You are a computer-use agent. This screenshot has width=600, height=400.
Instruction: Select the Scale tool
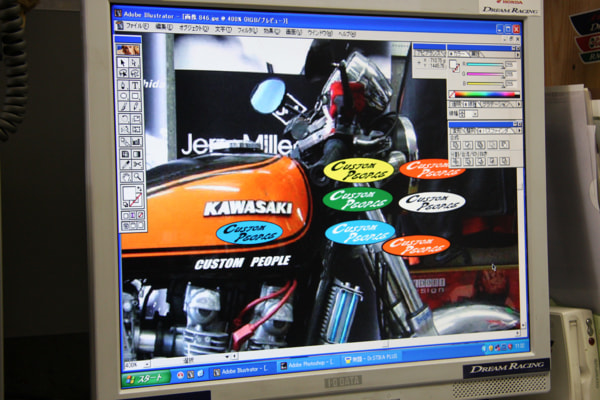136,119
